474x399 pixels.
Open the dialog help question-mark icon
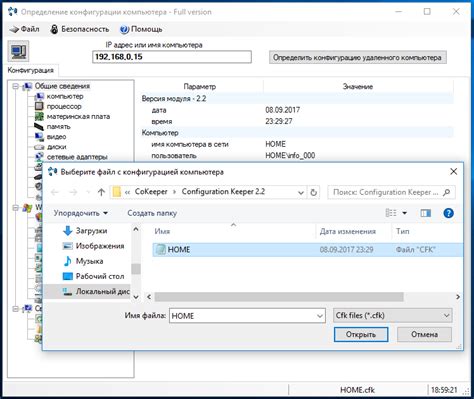(x=448, y=213)
